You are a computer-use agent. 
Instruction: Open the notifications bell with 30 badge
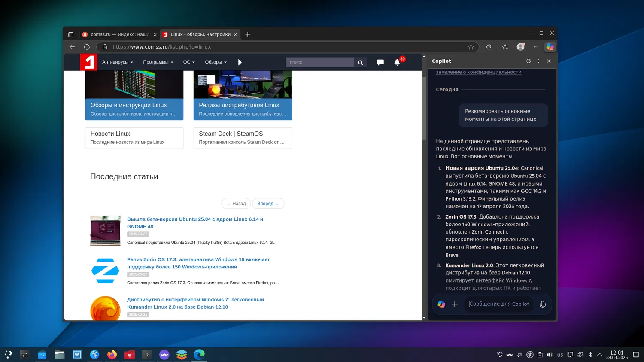click(x=398, y=62)
